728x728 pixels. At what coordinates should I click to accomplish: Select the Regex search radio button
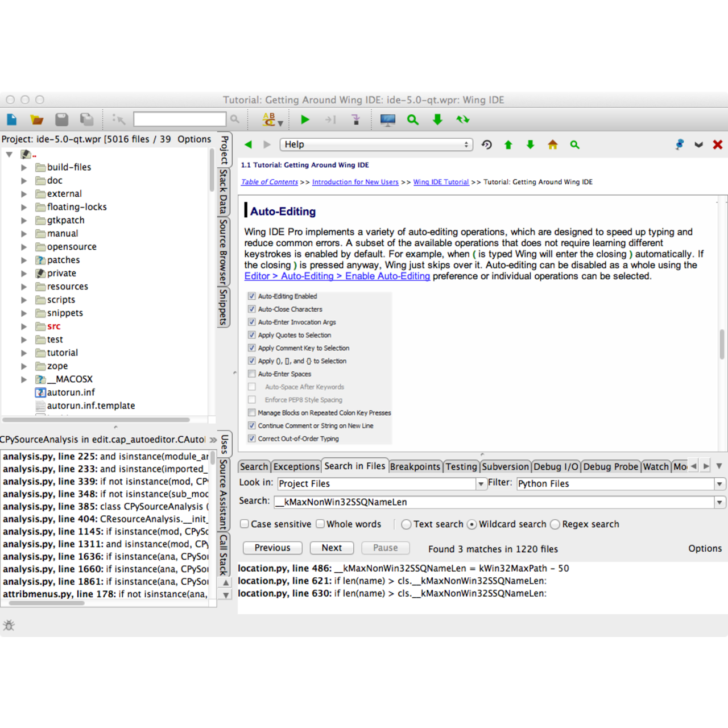click(555, 524)
